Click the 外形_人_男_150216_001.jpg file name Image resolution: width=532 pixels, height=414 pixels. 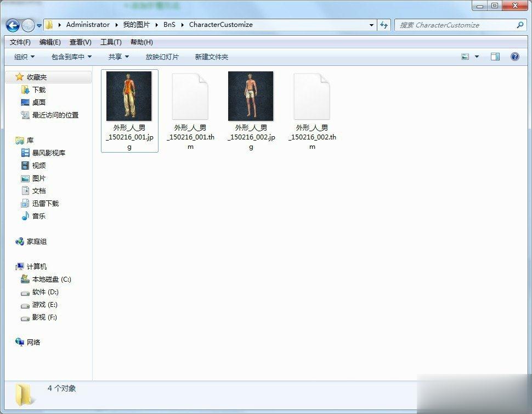pos(129,137)
